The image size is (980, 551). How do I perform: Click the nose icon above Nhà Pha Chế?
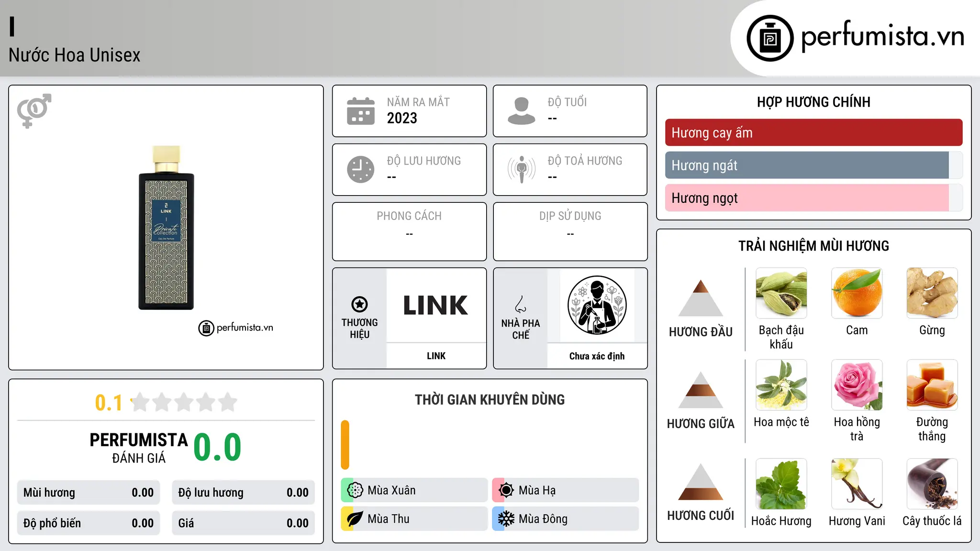[x=521, y=304]
